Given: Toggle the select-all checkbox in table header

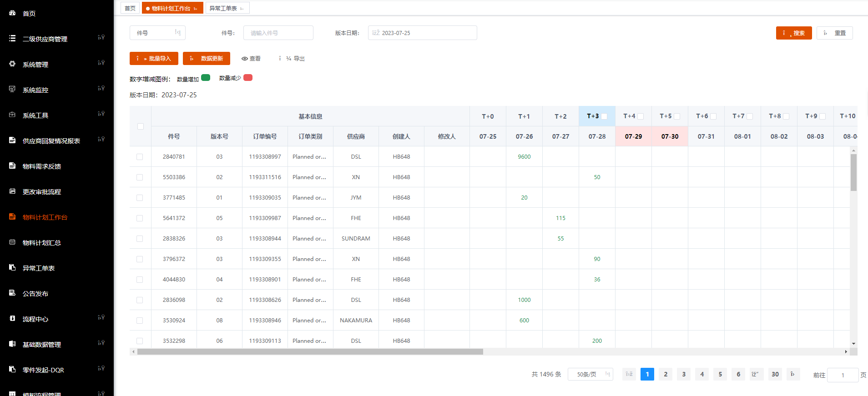Looking at the screenshot, I should [141, 126].
